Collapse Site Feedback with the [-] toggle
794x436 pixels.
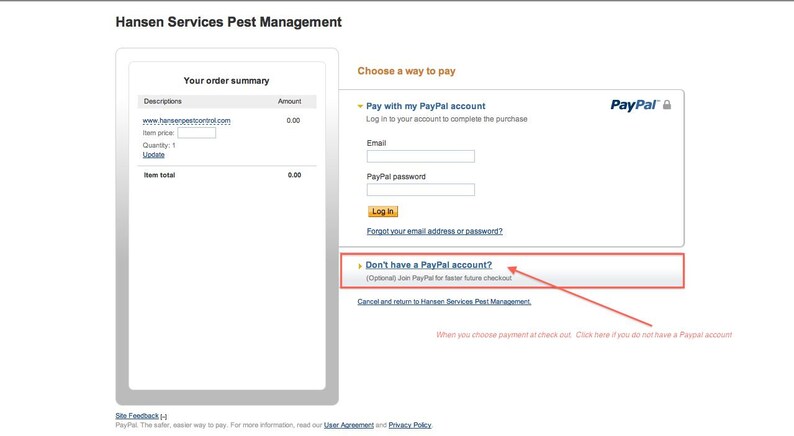[164, 416]
